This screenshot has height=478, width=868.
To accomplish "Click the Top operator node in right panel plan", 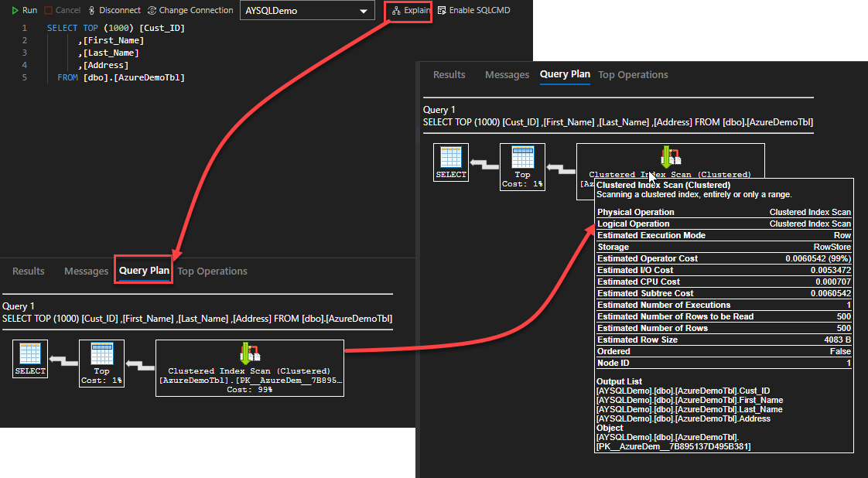I will click(522, 167).
